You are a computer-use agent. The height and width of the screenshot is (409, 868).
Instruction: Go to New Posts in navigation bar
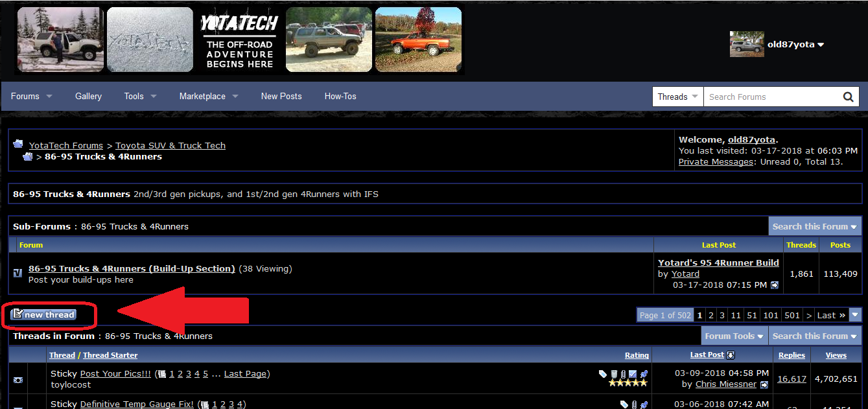click(281, 96)
